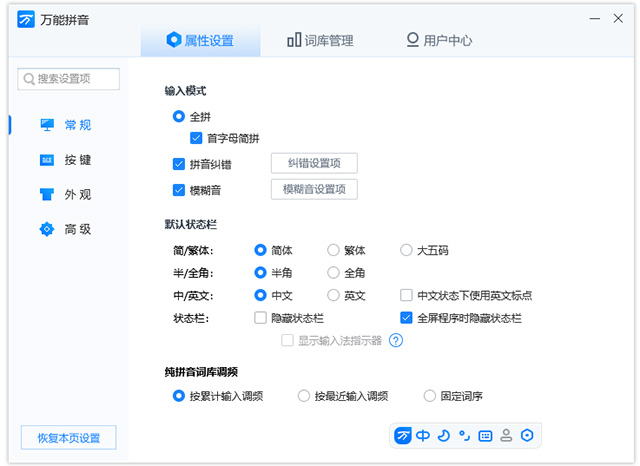Image resolution: width=640 pixels, height=466 pixels.
Task: Click the question mark help icon
Action: [x=396, y=340]
